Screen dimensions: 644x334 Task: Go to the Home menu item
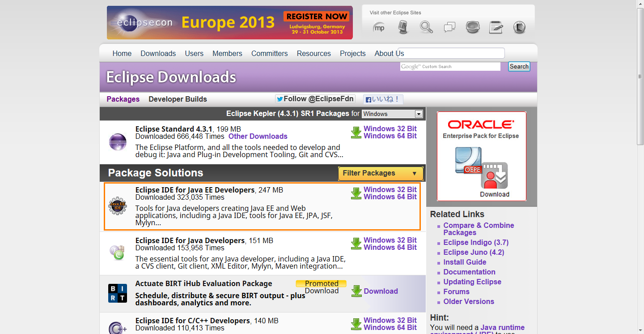point(122,53)
